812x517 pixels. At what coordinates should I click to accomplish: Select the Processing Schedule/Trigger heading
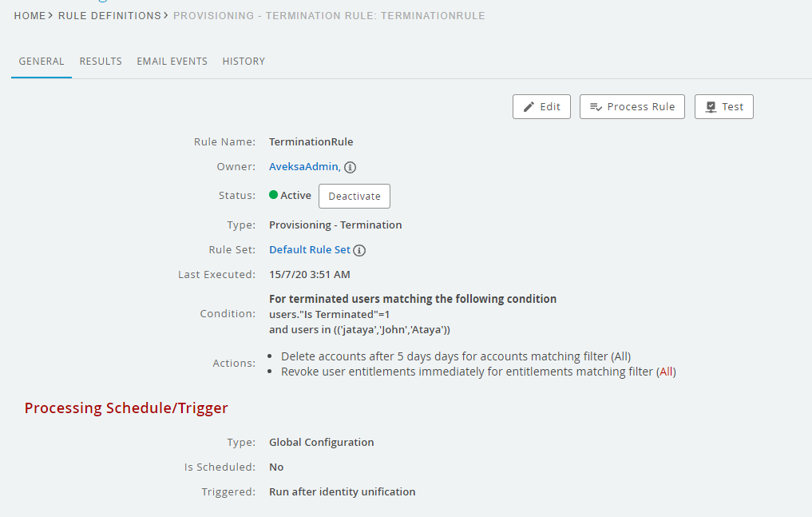[126, 408]
